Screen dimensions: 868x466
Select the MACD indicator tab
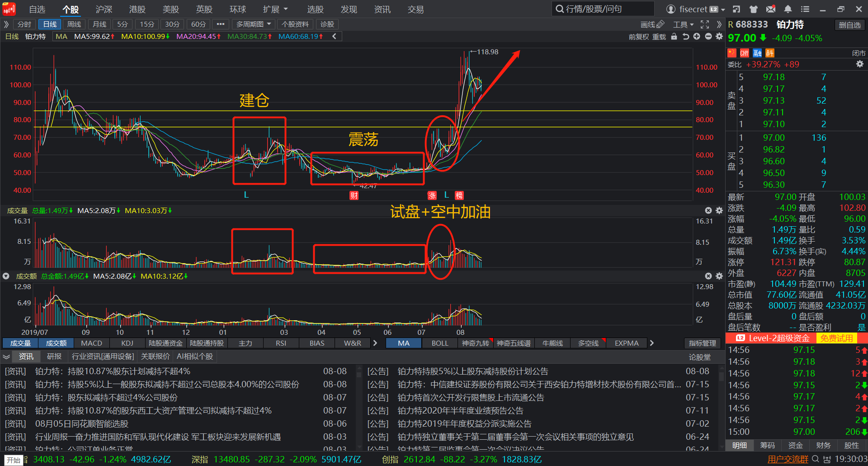92,343
